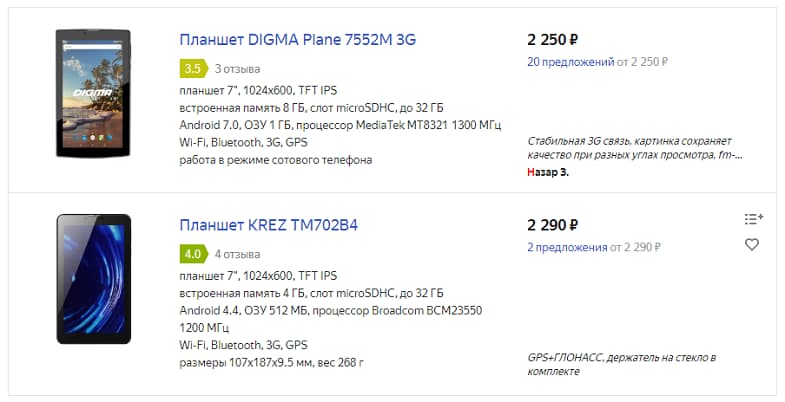
Task: Click the 2 290 ₽ price
Action: (553, 225)
